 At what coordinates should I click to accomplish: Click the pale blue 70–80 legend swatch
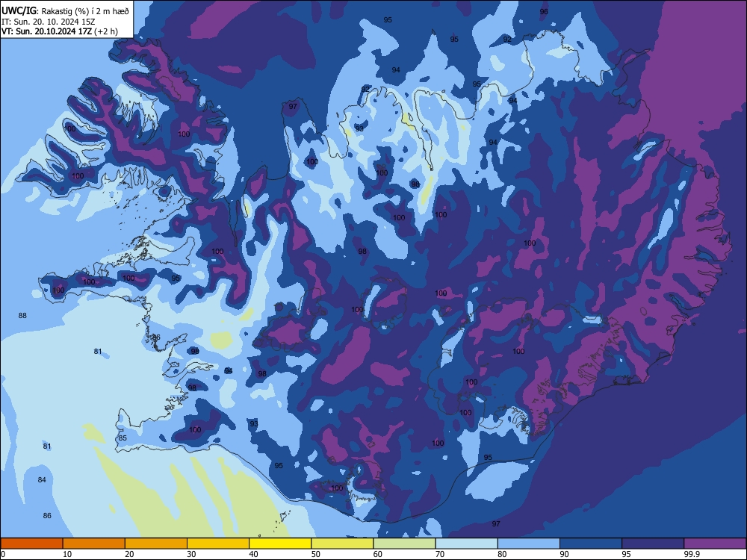(x=467, y=544)
